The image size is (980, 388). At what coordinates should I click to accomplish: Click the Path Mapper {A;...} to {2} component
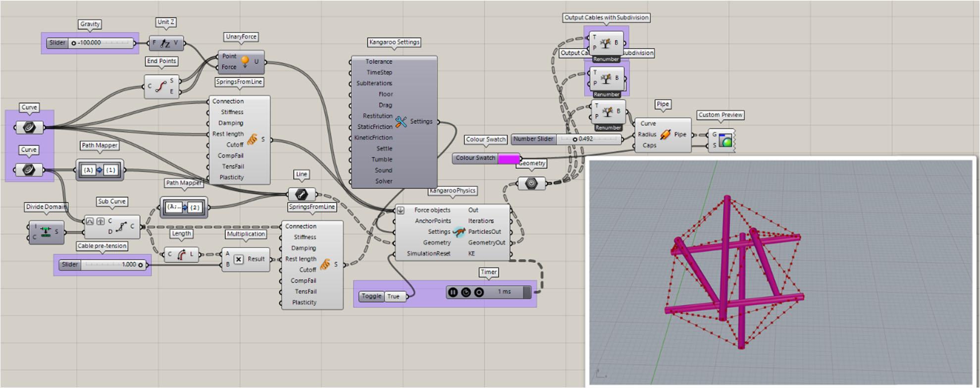click(x=184, y=207)
